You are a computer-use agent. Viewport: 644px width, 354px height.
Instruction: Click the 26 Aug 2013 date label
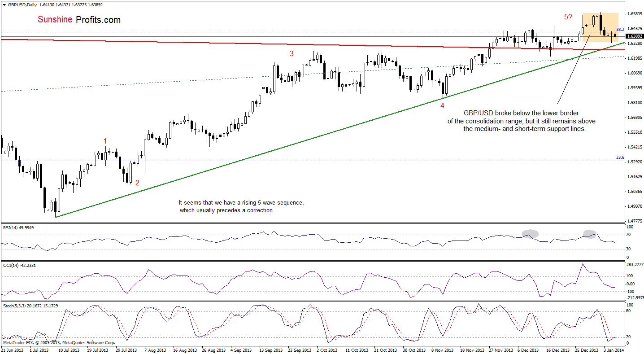213,350
